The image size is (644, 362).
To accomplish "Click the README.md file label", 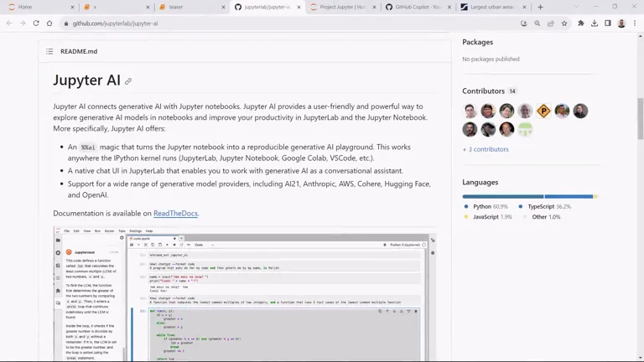I will pyautogui.click(x=79, y=52).
